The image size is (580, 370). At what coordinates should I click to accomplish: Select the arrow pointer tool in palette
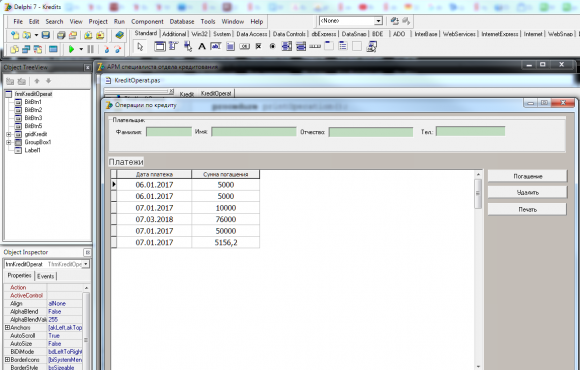tap(140, 47)
